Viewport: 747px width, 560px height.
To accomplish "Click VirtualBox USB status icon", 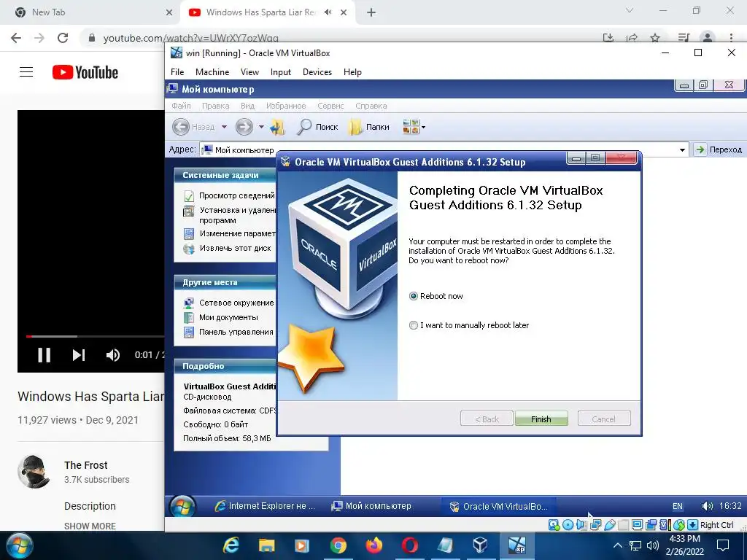I will [609, 525].
